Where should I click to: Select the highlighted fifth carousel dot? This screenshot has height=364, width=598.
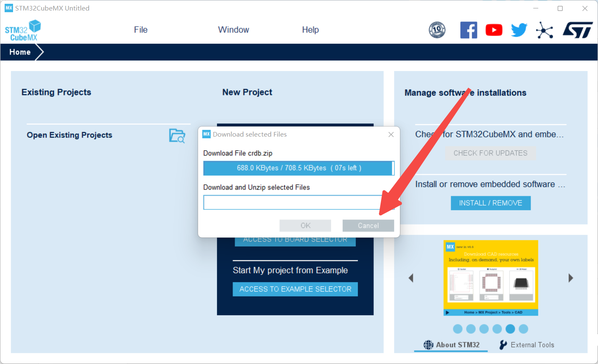click(x=510, y=329)
